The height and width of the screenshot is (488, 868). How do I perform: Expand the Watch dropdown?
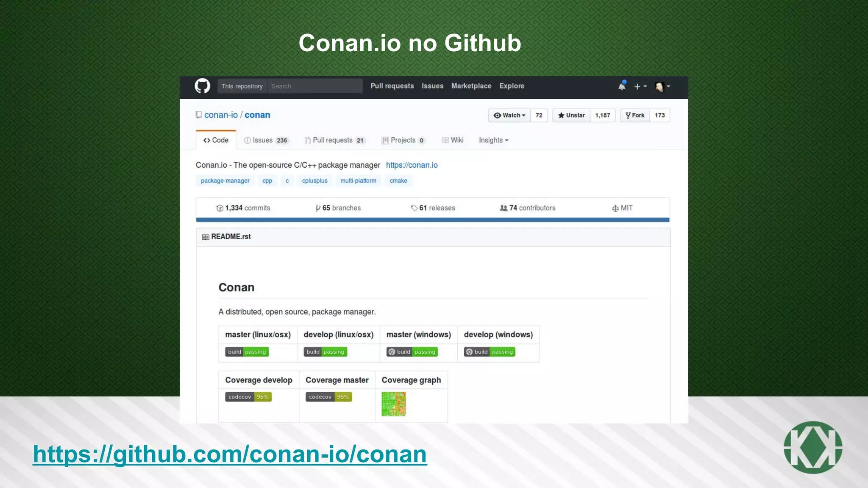(x=509, y=115)
